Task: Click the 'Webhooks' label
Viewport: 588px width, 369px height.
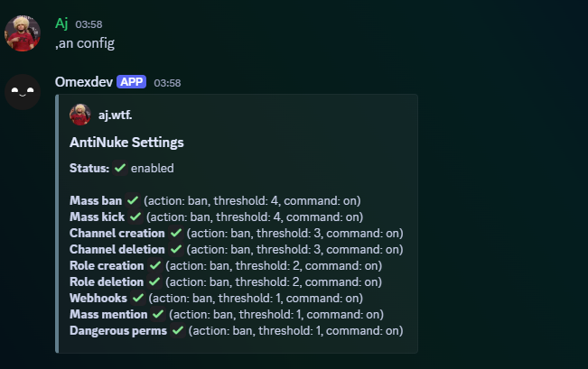Action: (98, 298)
